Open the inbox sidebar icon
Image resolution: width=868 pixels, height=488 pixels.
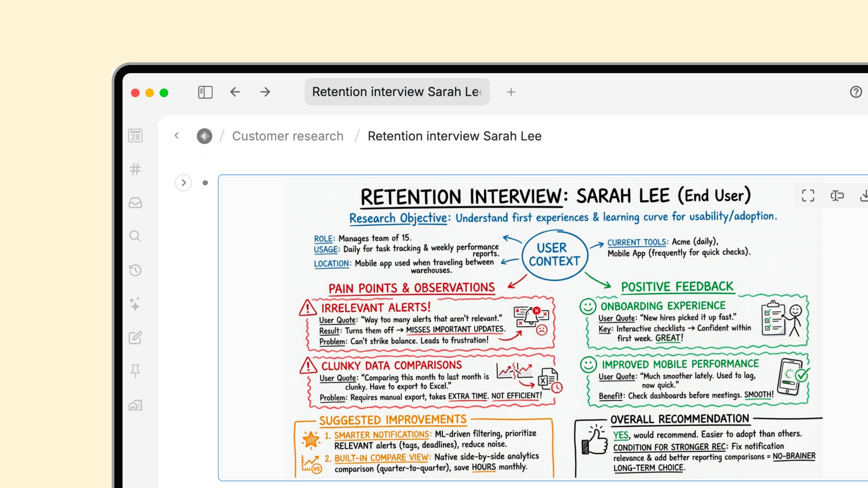[135, 203]
